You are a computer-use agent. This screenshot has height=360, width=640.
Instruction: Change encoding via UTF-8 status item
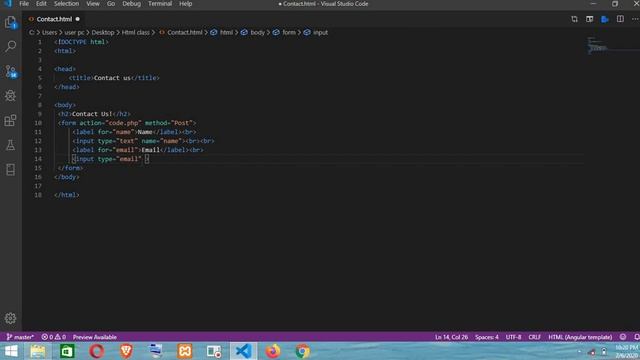[513, 337]
